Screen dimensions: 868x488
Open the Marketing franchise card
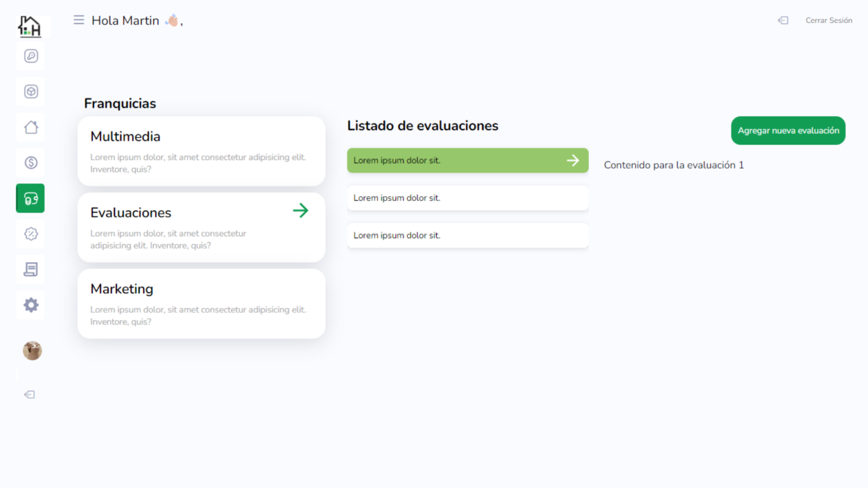[201, 303]
